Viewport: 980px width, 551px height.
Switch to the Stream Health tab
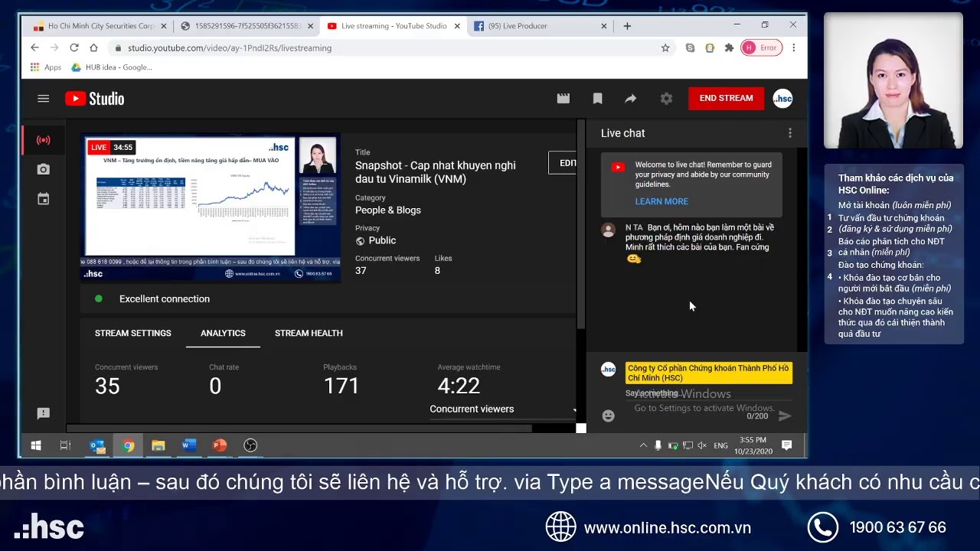point(309,333)
